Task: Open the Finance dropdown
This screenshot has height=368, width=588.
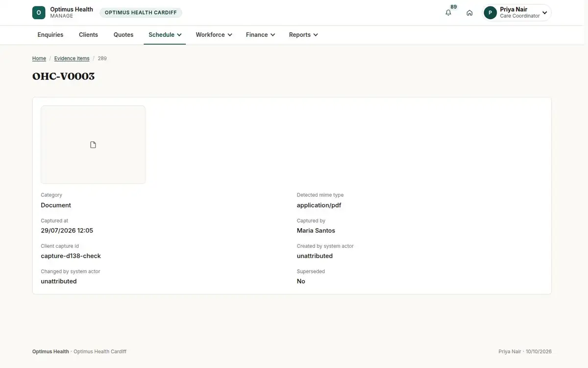Action: click(x=260, y=35)
